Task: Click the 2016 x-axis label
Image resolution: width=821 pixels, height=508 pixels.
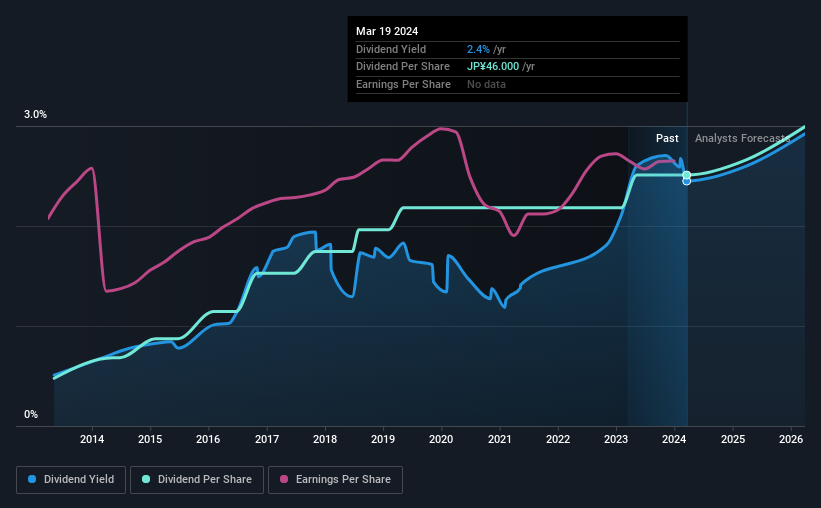Action: click(x=208, y=439)
